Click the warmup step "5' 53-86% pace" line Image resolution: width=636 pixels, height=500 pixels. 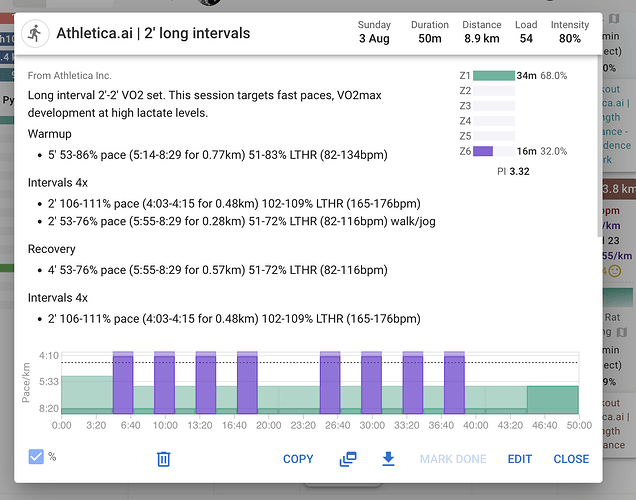point(217,155)
